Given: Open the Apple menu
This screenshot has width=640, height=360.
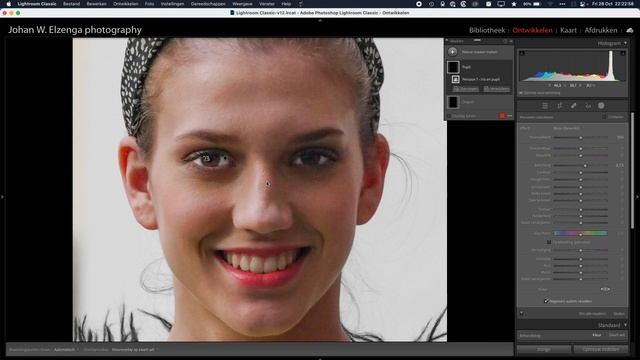Looking at the screenshot, I should (x=8, y=4).
